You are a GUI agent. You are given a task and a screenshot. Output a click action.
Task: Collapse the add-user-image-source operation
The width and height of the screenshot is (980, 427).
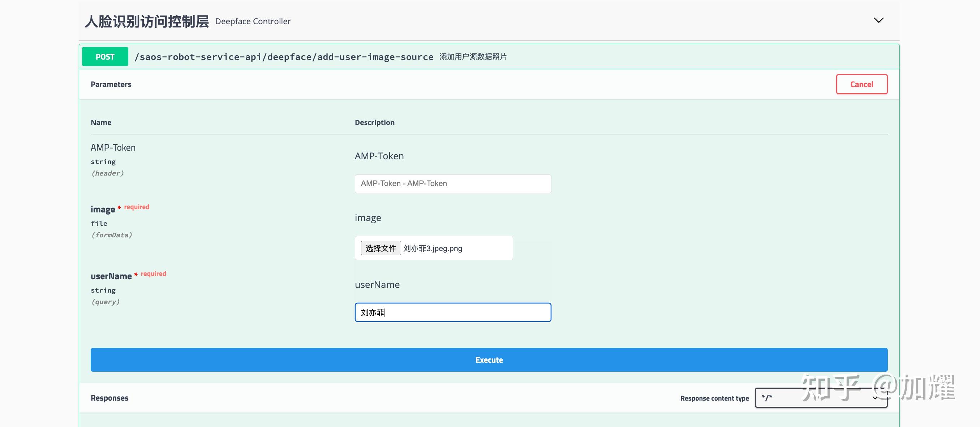[x=761, y=56]
